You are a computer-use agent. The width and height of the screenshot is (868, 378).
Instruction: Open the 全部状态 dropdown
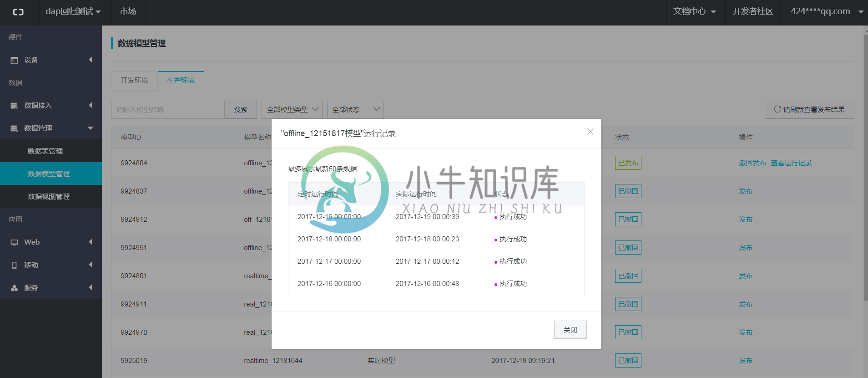(355, 110)
